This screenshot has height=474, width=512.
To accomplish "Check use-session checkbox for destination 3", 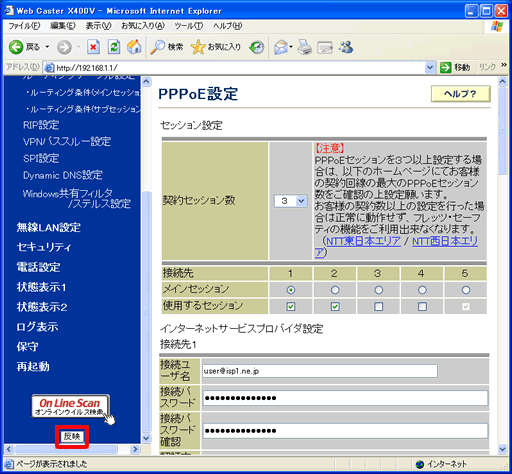I will coord(379,306).
